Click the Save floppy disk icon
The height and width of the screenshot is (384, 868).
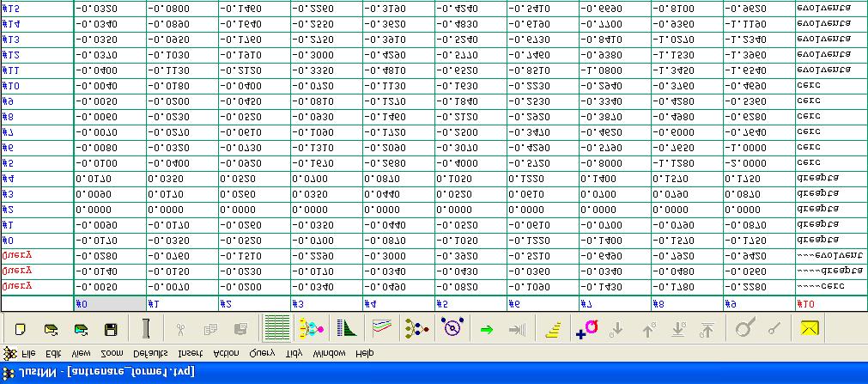coord(111,330)
